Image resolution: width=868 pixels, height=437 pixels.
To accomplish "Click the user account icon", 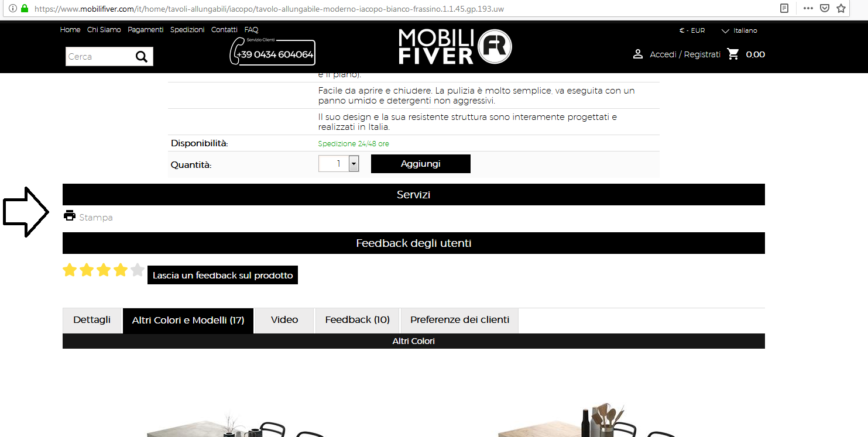I will coord(638,54).
